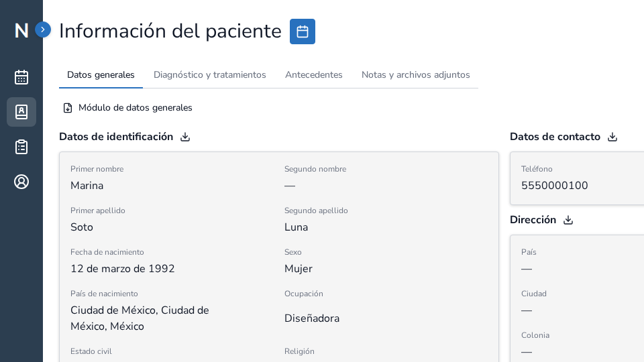Open the patients contact book icon
The width and height of the screenshot is (644, 362).
21,112
